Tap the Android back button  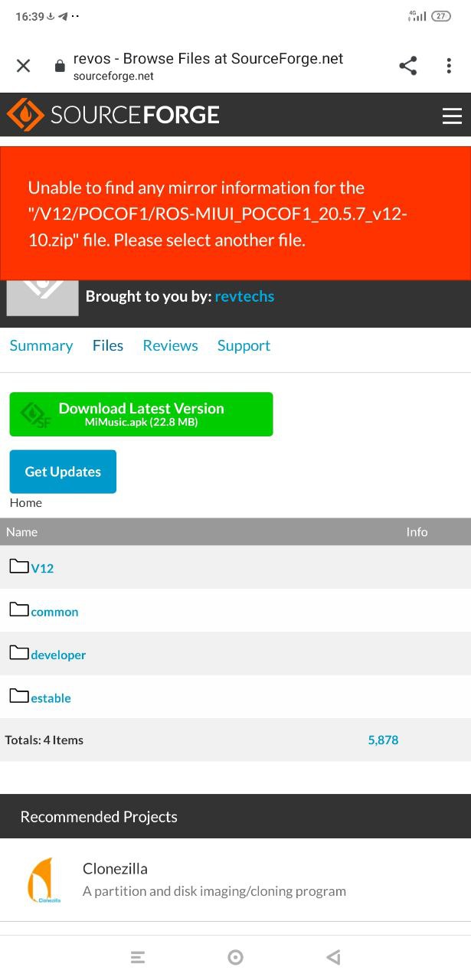[x=333, y=957]
